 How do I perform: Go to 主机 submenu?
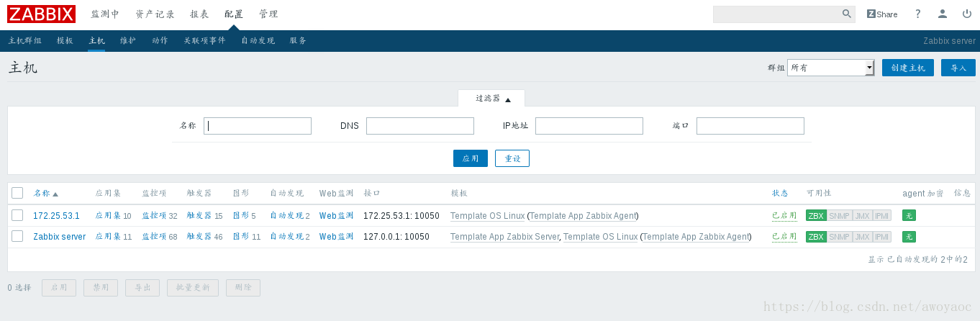pyautogui.click(x=96, y=41)
